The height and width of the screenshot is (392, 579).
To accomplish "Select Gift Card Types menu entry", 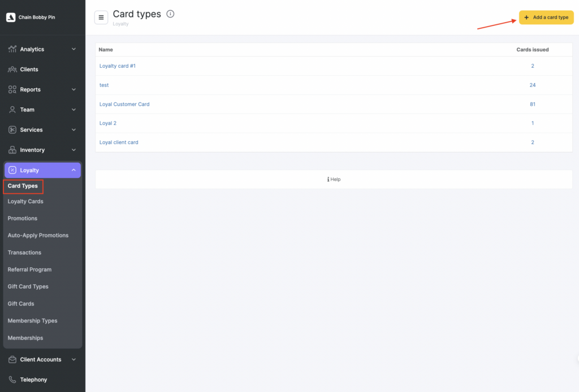I will (28, 287).
